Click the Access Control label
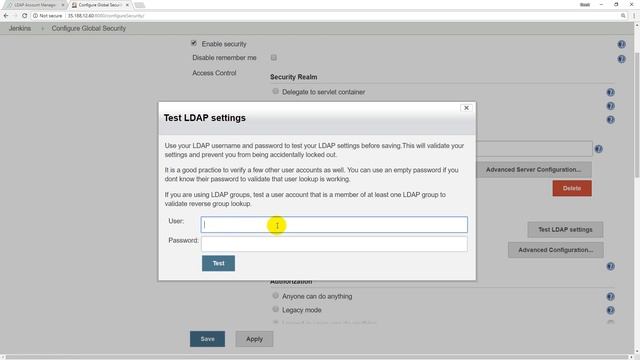This screenshot has height=360, width=640. pos(214,73)
